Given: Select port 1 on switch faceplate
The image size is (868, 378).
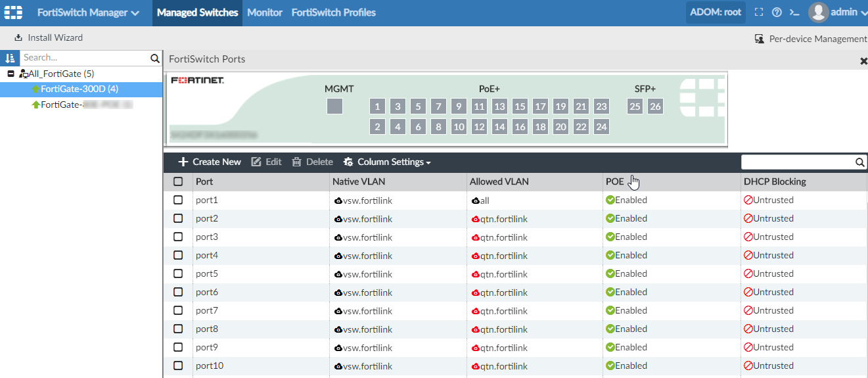Looking at the screenshot, I should tap(377, 106).
